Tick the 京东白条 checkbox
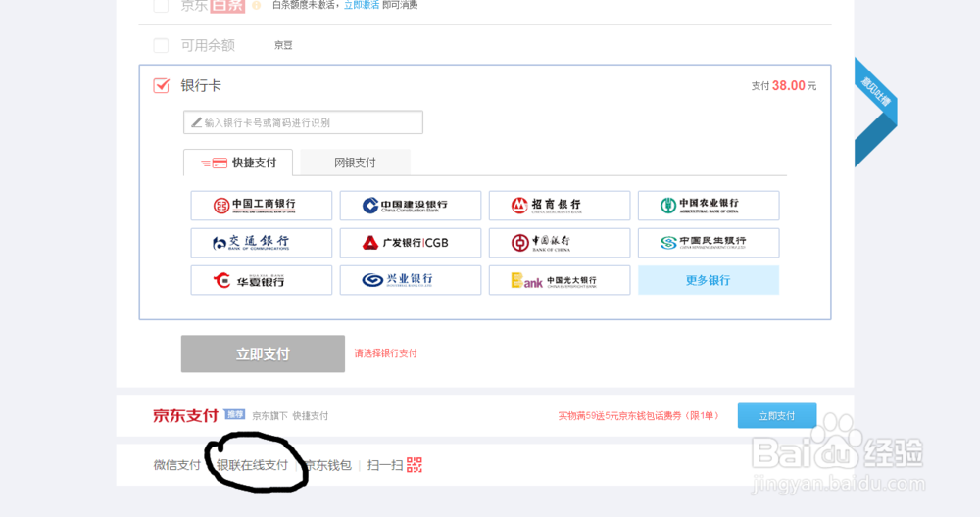This screenshot has width=980, height=517. 162,6
